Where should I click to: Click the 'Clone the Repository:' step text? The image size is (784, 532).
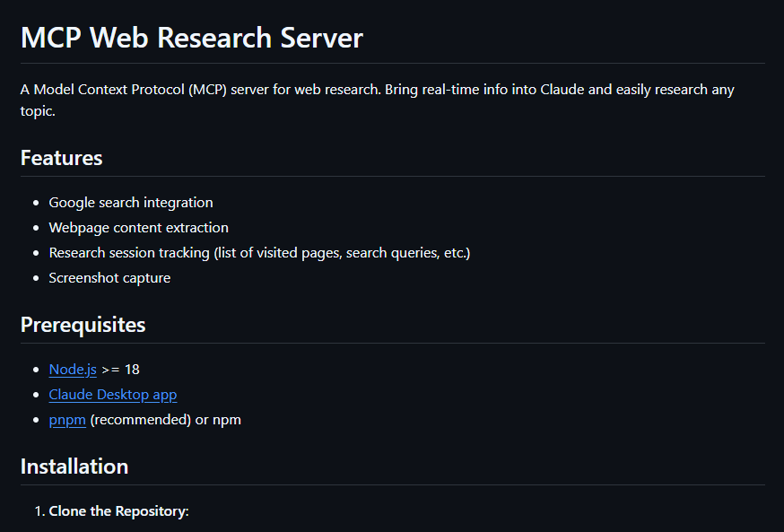pyautogui.click(x=119, y=511)
